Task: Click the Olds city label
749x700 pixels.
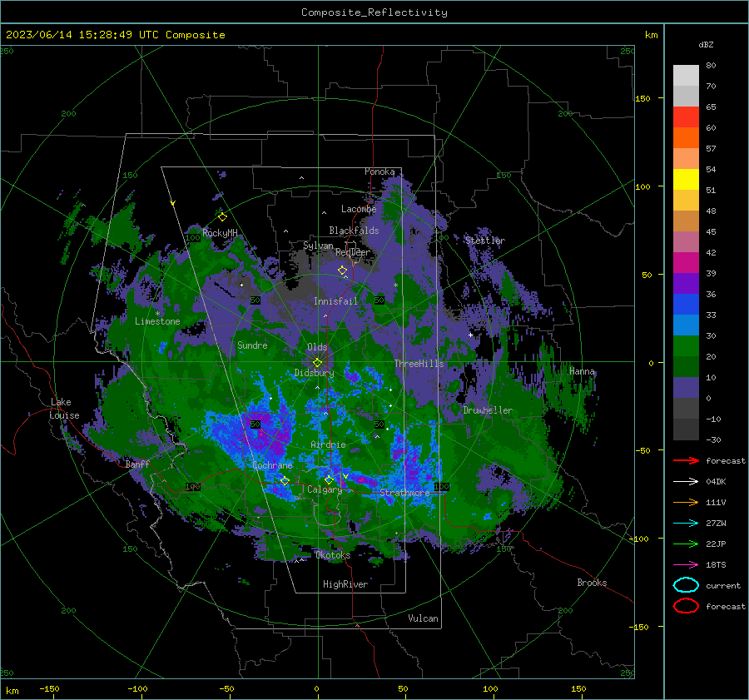Action: click(317, 347)
